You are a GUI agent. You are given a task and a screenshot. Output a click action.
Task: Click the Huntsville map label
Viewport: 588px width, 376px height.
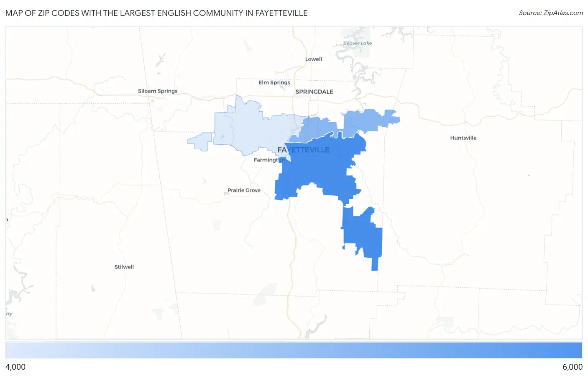[463, 138]
